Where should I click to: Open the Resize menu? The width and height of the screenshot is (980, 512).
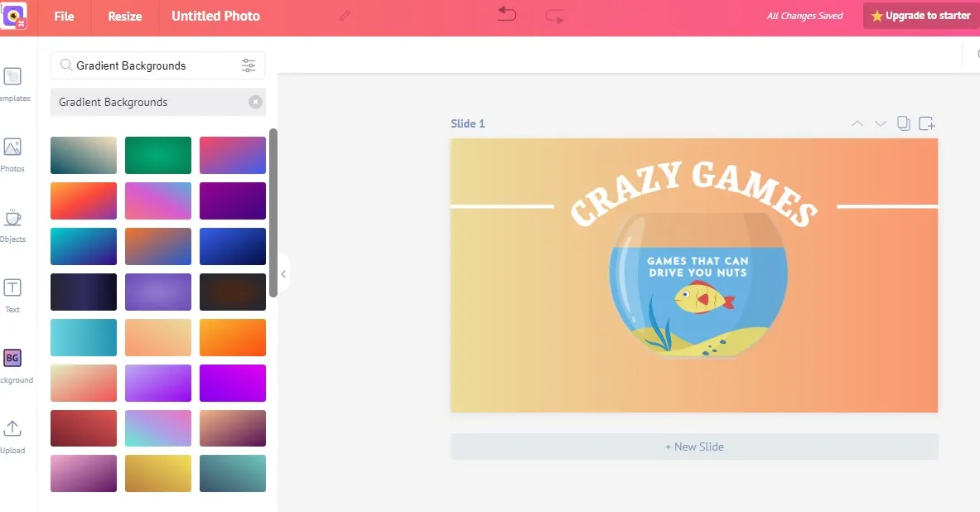[x=125, y=17]
